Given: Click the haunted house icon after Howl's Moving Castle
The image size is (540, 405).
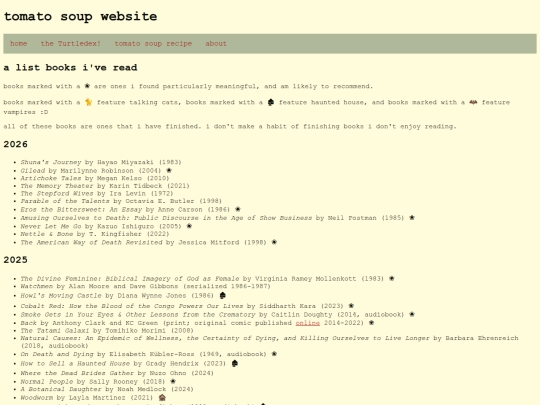Looking at the screenshot, I should coord(222,295).
